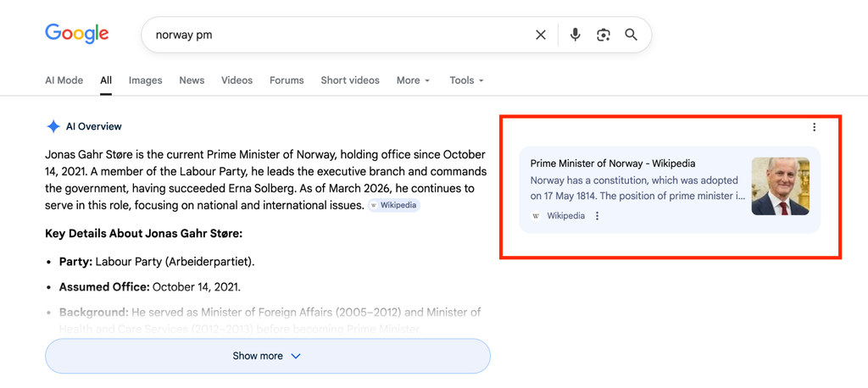
Task: Expand the More dropdown
Action: [413, 80]
